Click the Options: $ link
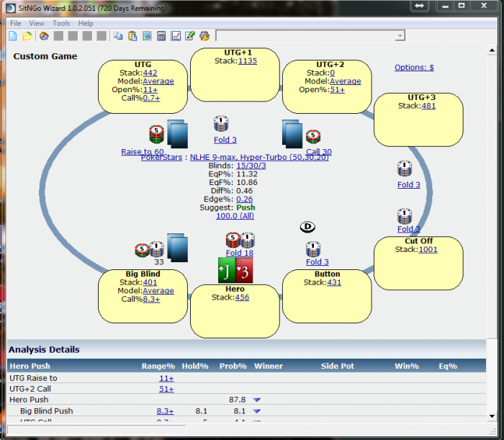 pos(414,68)
